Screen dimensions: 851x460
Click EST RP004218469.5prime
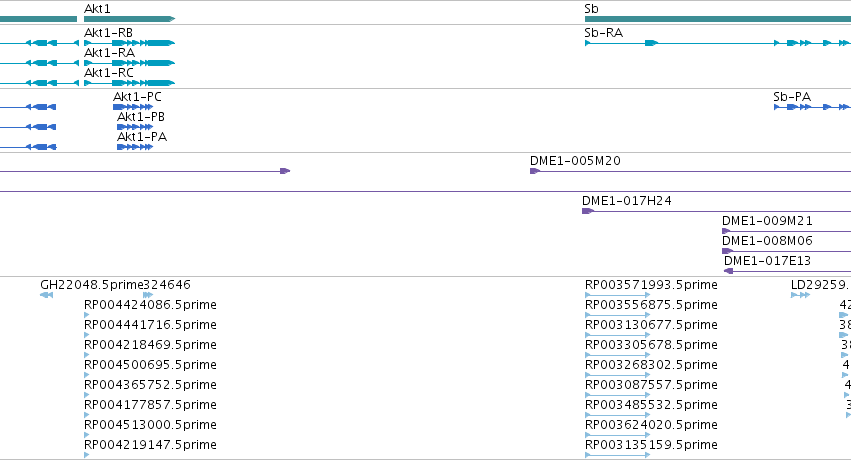tap(150, 345)
